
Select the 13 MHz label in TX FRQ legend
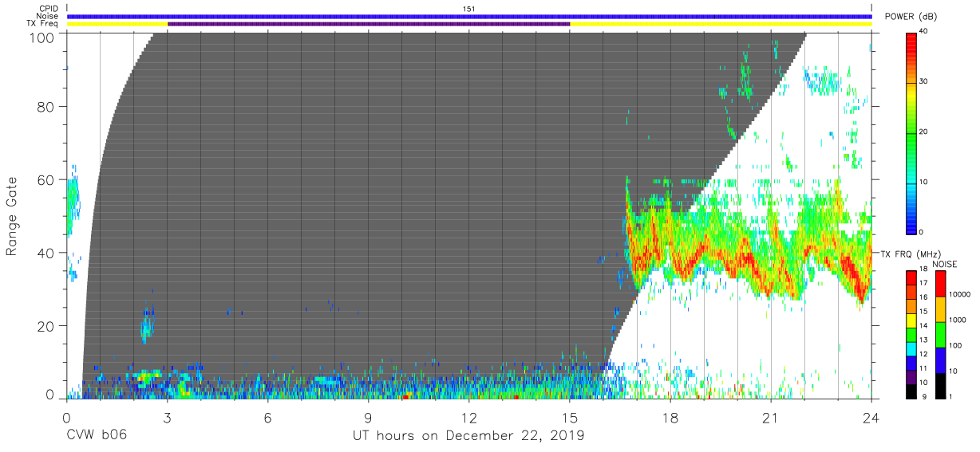(x=923, y=340)
